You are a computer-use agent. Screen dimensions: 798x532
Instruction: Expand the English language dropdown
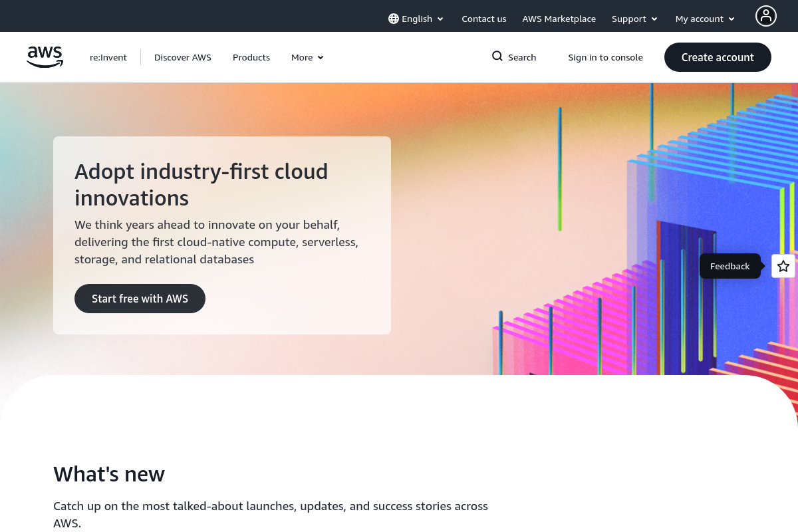coord(416,19)
